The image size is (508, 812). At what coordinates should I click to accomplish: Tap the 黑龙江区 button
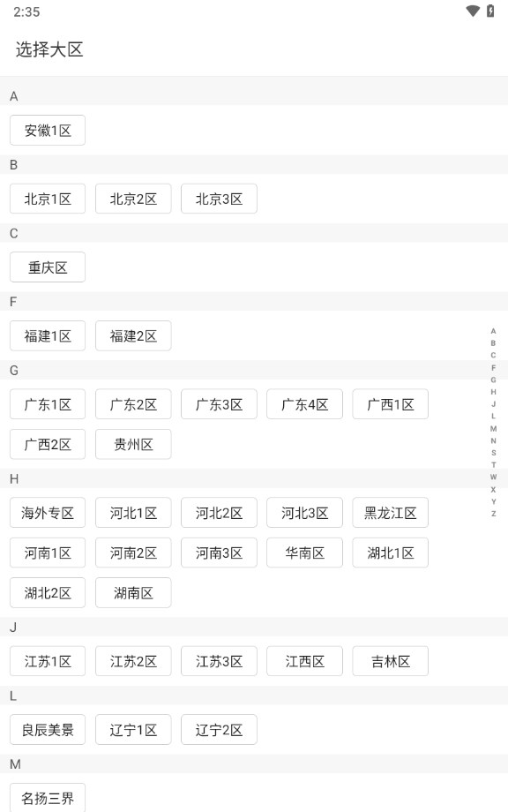tap(391, 513)
